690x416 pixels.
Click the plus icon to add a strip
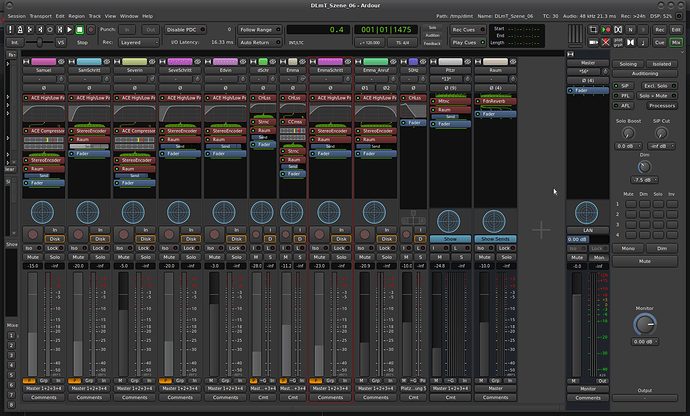point(541,229)
